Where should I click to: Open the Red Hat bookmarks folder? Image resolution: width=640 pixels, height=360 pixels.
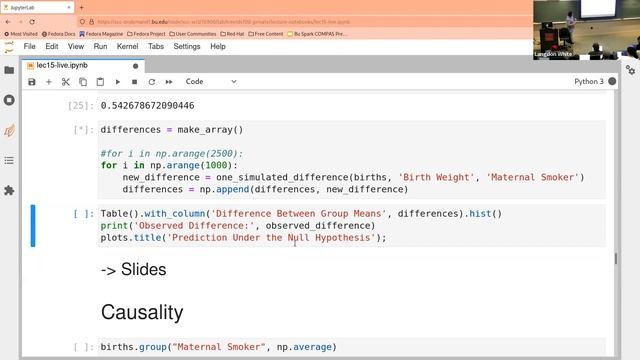click(x=232, y=34)
